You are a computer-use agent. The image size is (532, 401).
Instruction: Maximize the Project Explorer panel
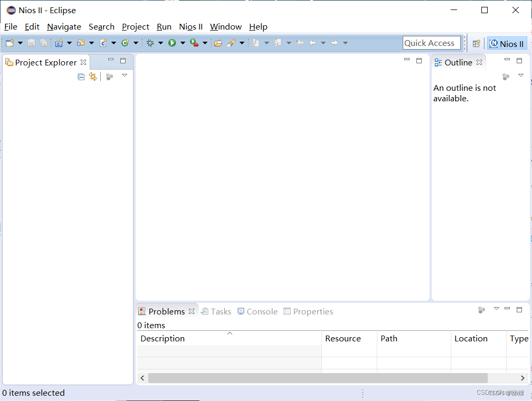tap(123, 61)
